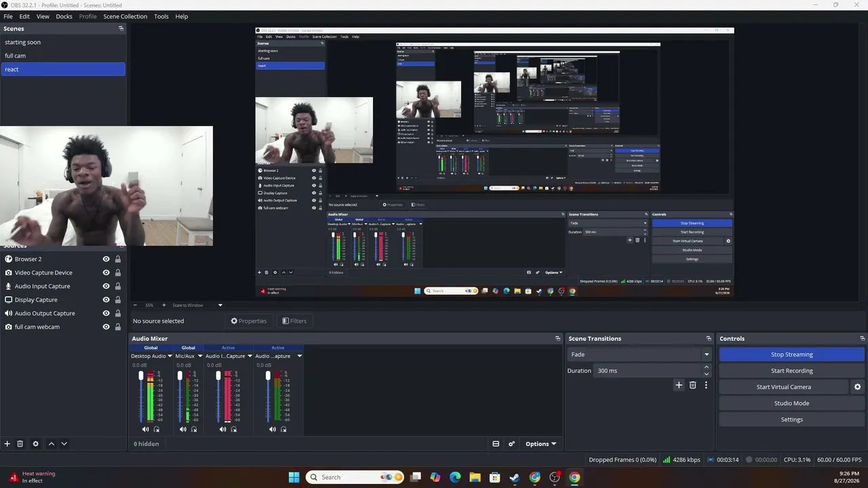Click the Desktop Audio volume slider
The height and width of the screenshot is (488, 868).
click(141, 396)
